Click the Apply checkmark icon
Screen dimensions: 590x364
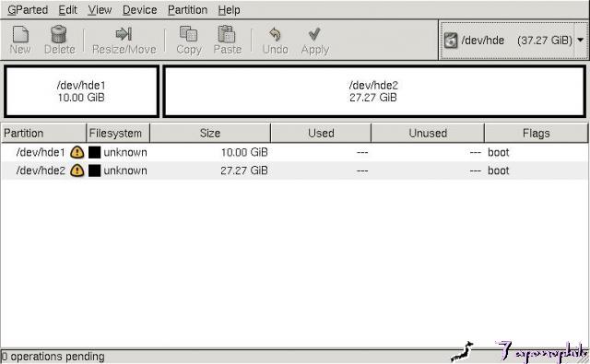314,34
